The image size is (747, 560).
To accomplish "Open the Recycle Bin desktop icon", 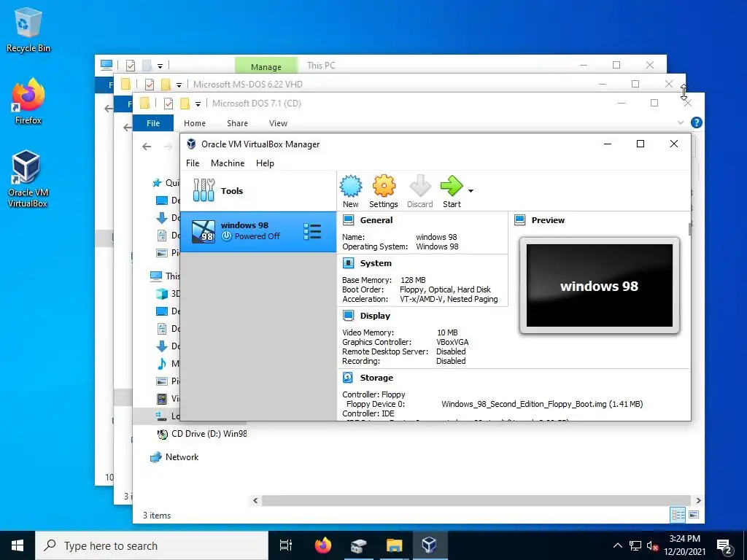I will coord(28,29).
